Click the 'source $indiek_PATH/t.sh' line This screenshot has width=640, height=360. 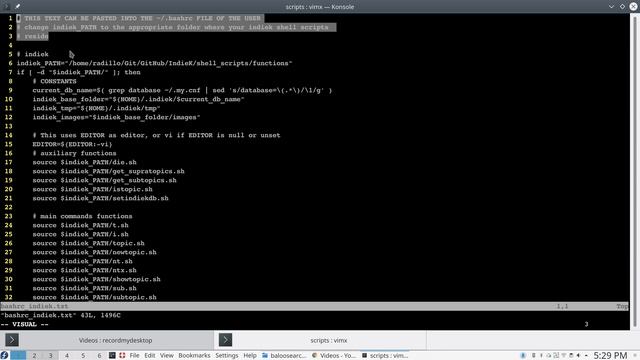pos(80,225)
